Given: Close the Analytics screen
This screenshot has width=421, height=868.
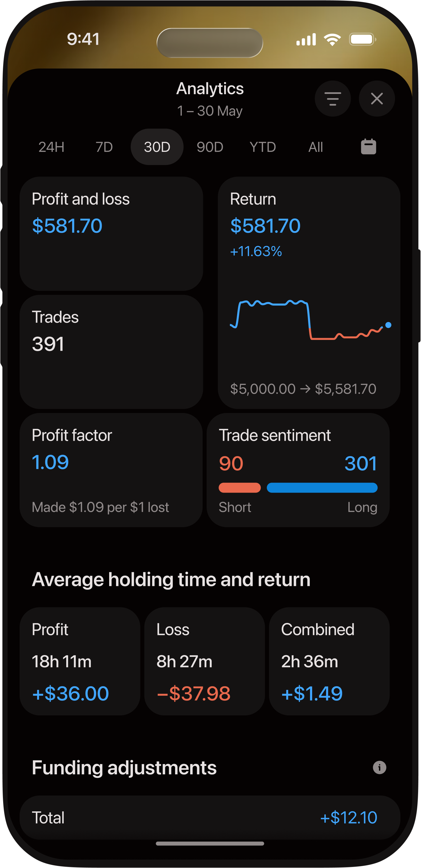Looking at the screenshot, I should (377, 98).
